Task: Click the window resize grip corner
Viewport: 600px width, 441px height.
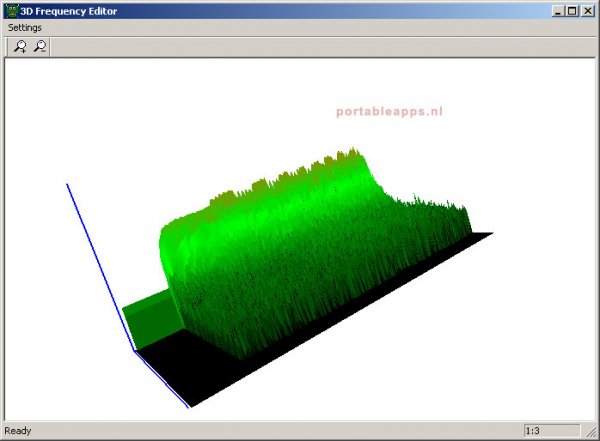Action: click(x=593, y=434)
